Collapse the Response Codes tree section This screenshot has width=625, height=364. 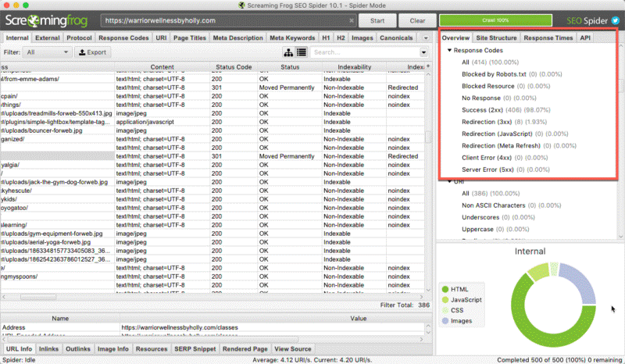tap(449, 50)
